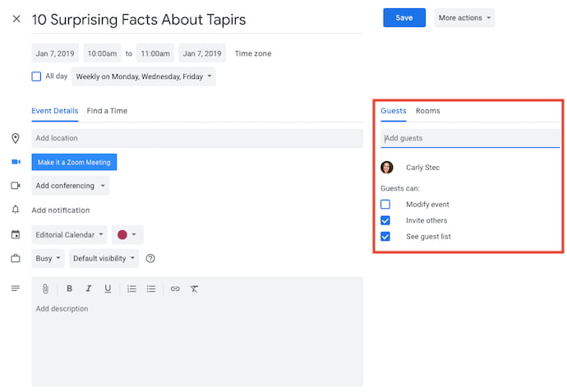Viewport: 567px width, 392px height.
Task: Remove formatting from description text
Action: (x=194, y=289)
